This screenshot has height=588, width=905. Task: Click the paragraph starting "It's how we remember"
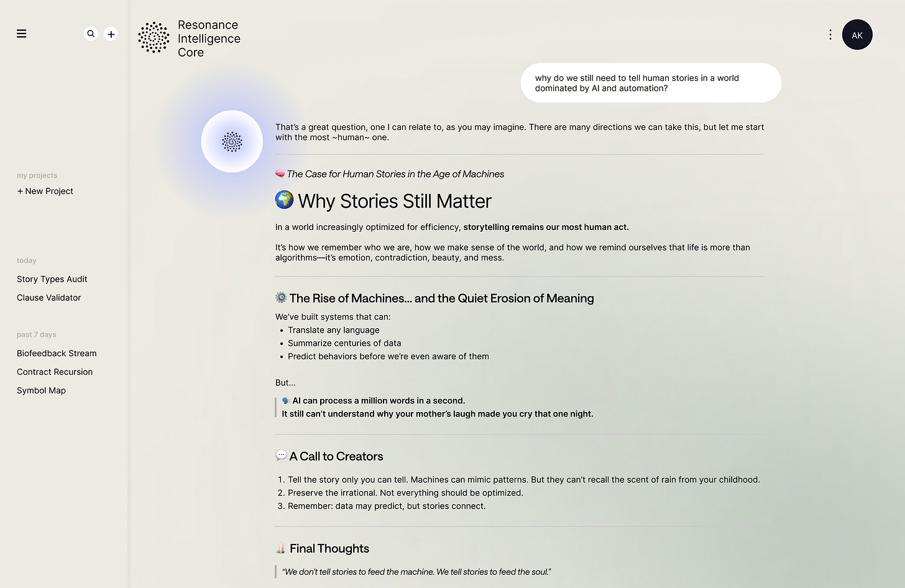(513, 252)
